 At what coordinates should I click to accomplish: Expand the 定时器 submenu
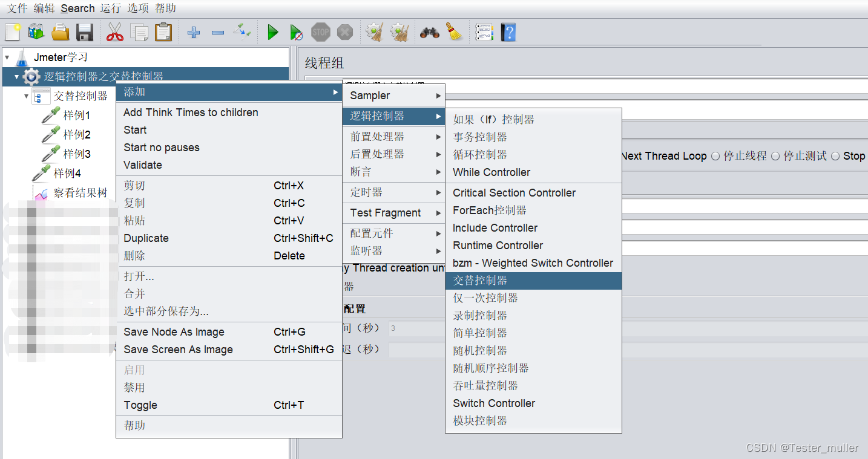pyautogui.click(x=394, y=192)
